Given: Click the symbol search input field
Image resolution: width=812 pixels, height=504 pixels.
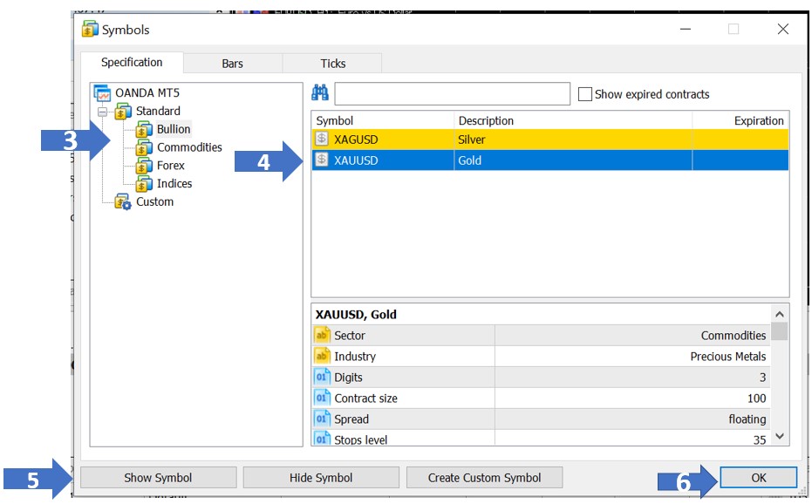Looking at the screenshot, I should (452, 94).
